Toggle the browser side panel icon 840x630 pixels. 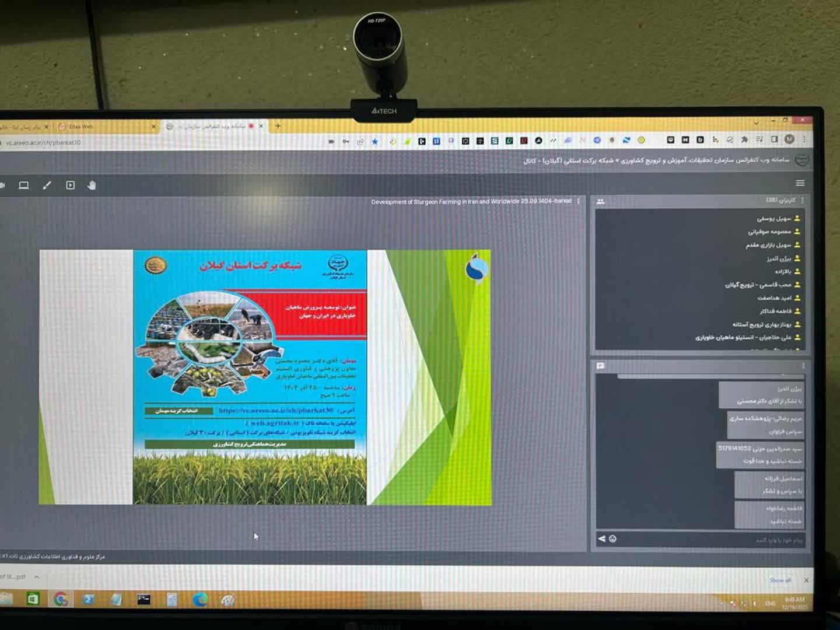(x=774, y=139)
